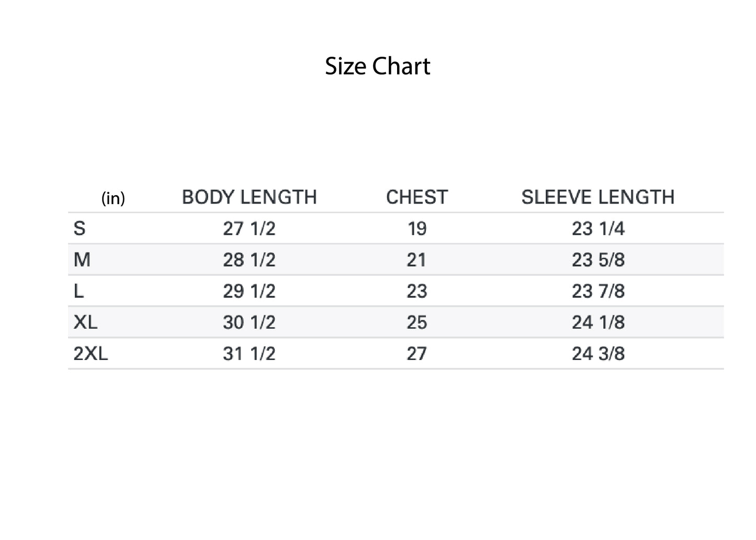Select the L size row label
Viewport: 756px width, 540px height.
point(78,291)
